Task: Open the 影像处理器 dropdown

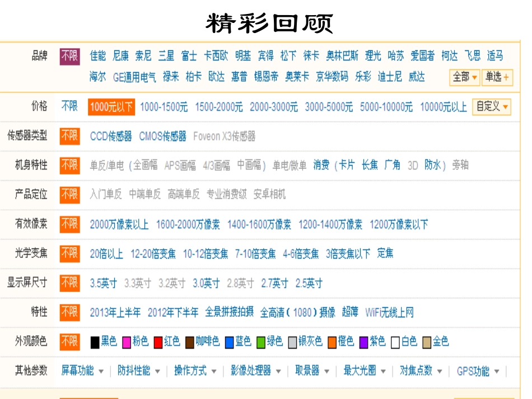Action: [x=255, y=371]
